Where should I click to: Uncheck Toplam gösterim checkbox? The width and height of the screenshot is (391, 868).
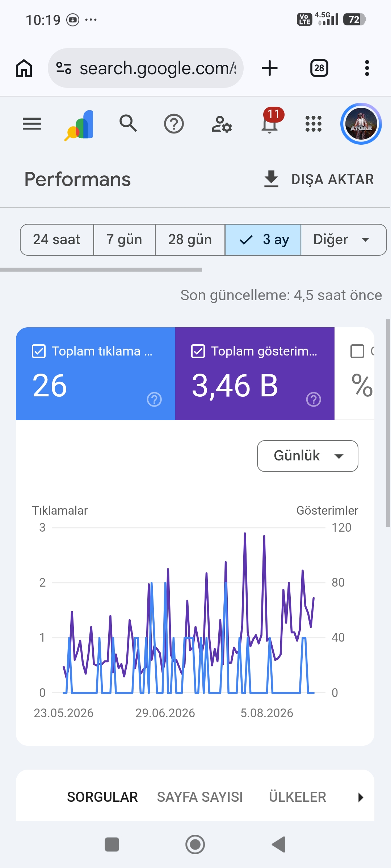[x=198, y=351]
